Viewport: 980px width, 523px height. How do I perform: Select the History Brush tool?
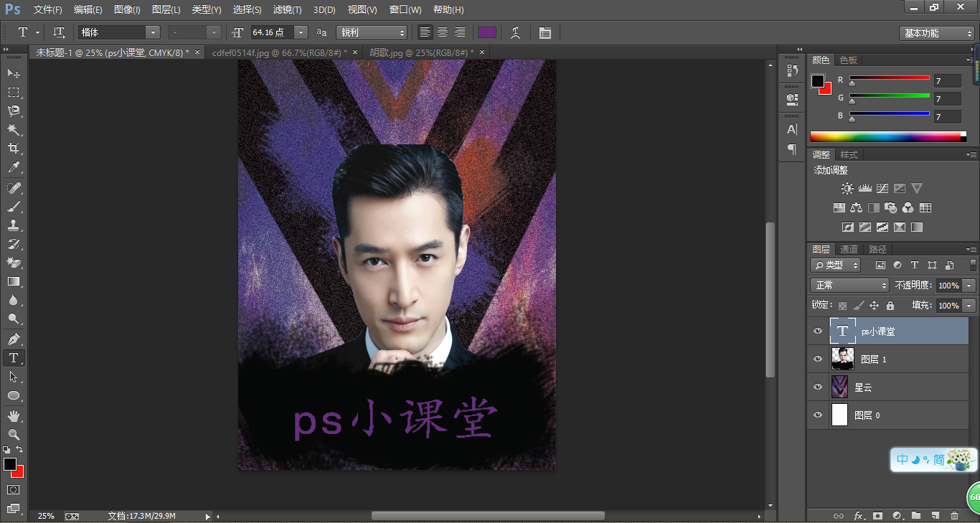[x=14, y=244]
